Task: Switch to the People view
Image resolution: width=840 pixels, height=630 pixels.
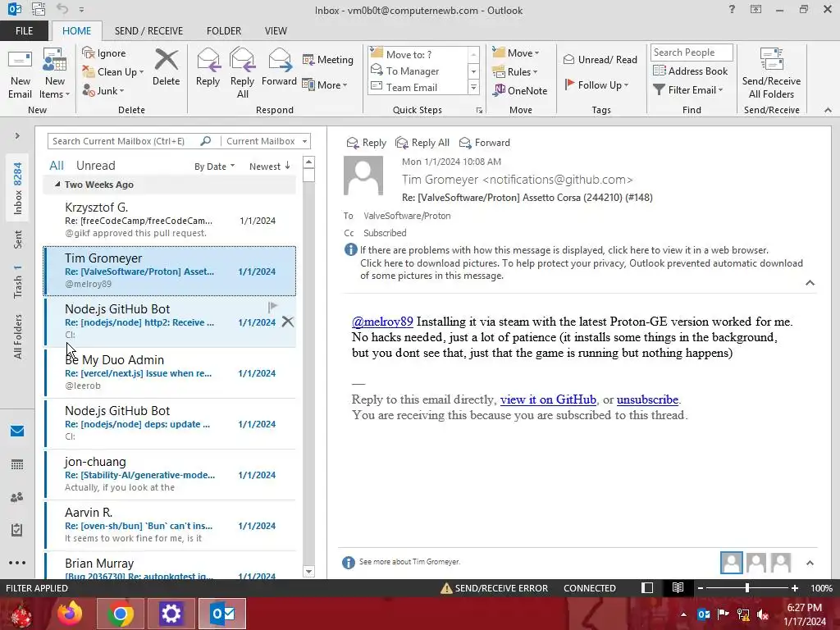Action: click(17, 497)
